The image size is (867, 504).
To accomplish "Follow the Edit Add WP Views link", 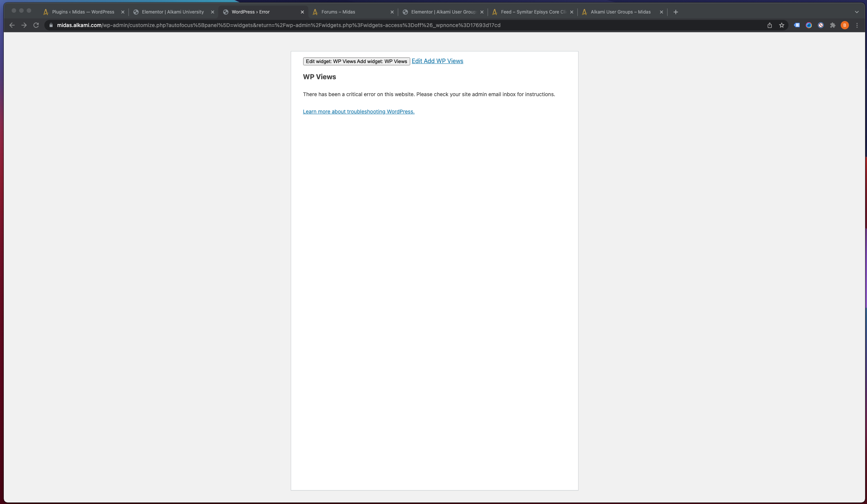I will (x=437, y=61).
